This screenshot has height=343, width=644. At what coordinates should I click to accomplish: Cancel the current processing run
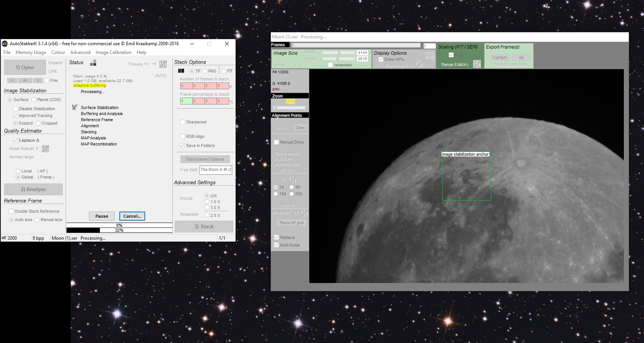click(132, 216)
